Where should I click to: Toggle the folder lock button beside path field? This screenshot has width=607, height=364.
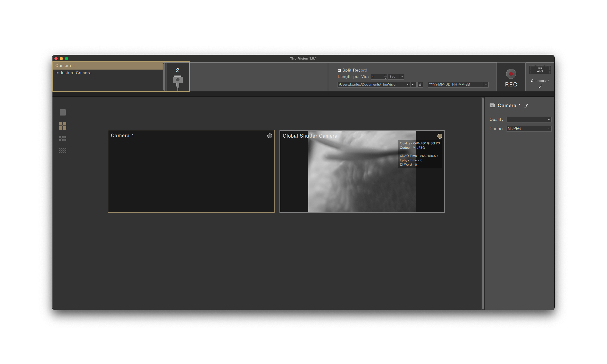point(420,84)
